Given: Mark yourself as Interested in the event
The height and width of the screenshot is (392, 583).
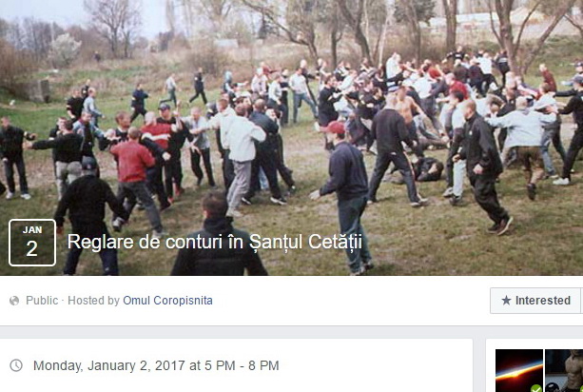Looking at the screenshot, I should [x=535, y=301].
